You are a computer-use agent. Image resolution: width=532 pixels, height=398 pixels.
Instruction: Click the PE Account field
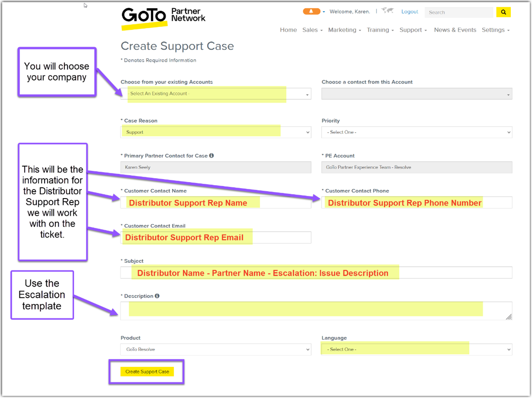[x=417, y=167]
